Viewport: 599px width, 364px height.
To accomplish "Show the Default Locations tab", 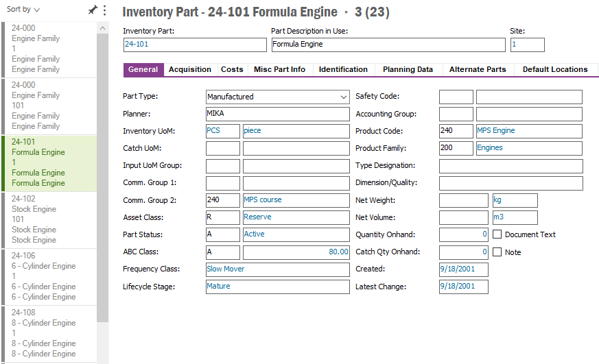I will click(x=555, y=69).
